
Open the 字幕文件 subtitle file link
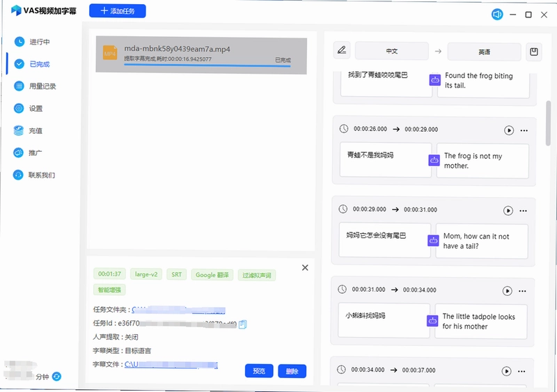coord(171,365)
